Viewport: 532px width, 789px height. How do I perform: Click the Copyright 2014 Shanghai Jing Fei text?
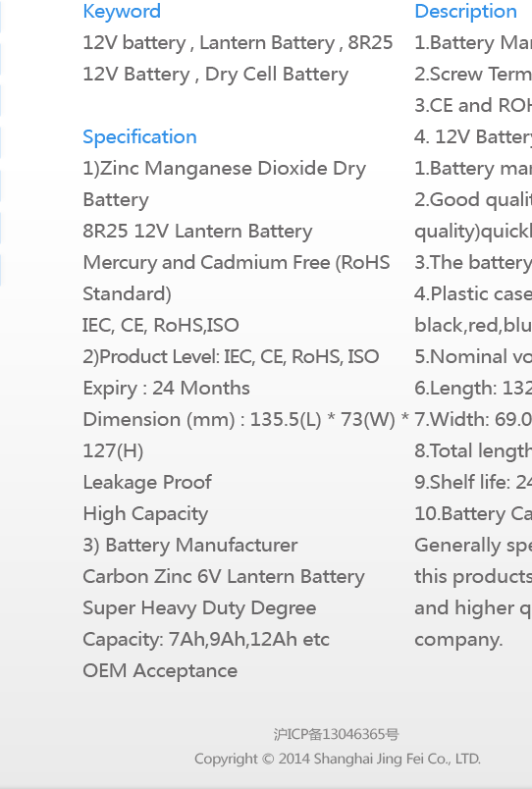(x=338, y=759)
